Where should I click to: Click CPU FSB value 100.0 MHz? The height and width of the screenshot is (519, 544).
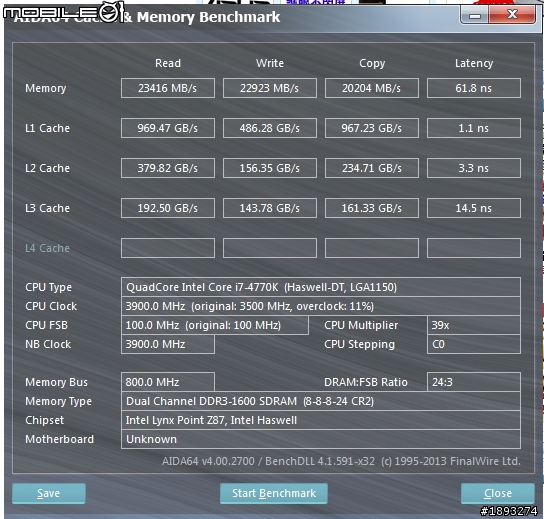(x=214, y=325)
